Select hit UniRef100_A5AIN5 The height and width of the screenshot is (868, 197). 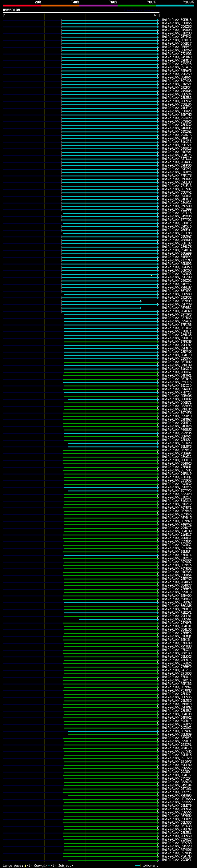click(176, 856)
